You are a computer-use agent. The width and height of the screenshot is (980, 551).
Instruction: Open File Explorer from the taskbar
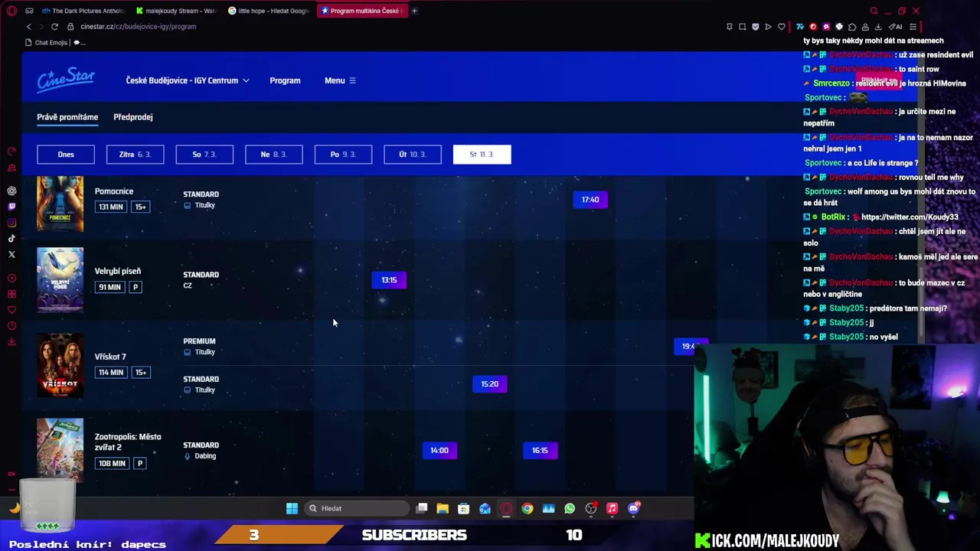coord(443,509)
